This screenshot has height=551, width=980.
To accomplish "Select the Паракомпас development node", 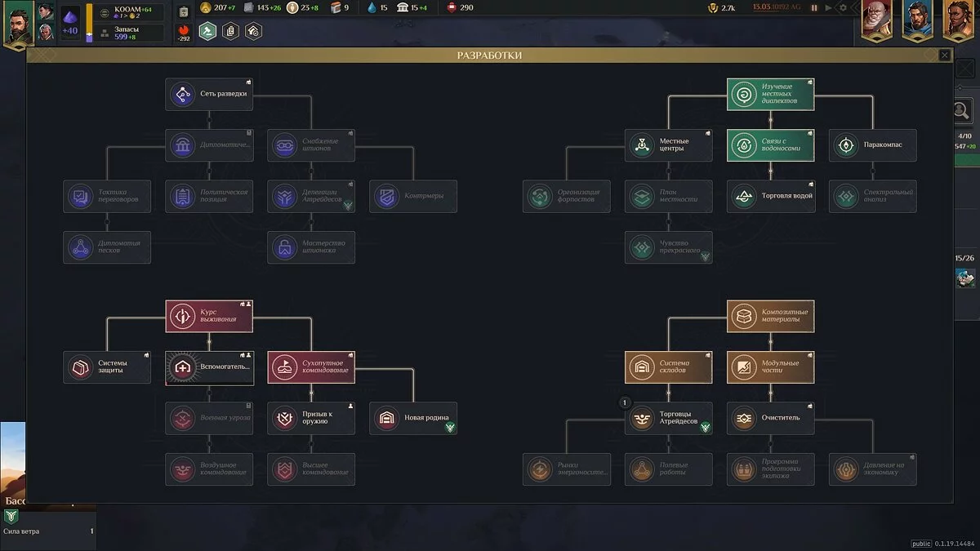I will pos(873,145).
